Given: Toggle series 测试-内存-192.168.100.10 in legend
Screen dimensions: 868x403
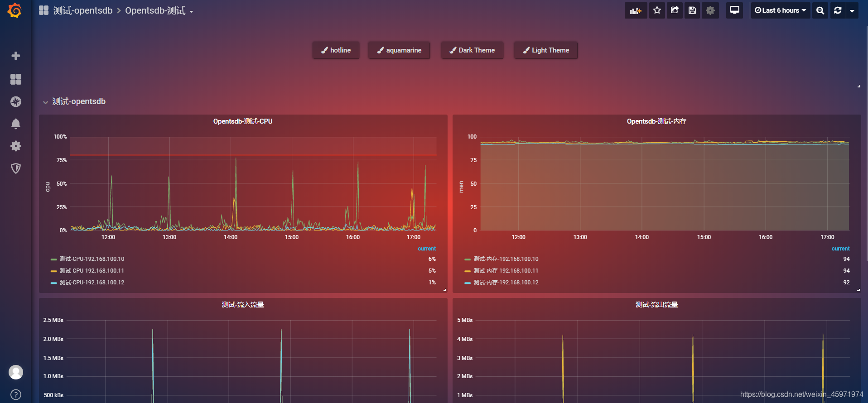Looking at the screenshot, I should (x=506, y=259).
